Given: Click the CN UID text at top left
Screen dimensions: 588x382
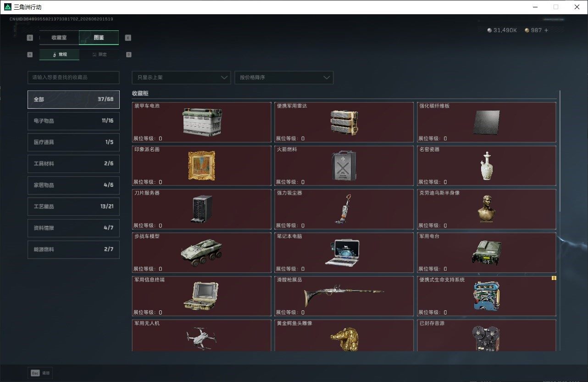Looking at the screenshot, I should coord(61,19).
